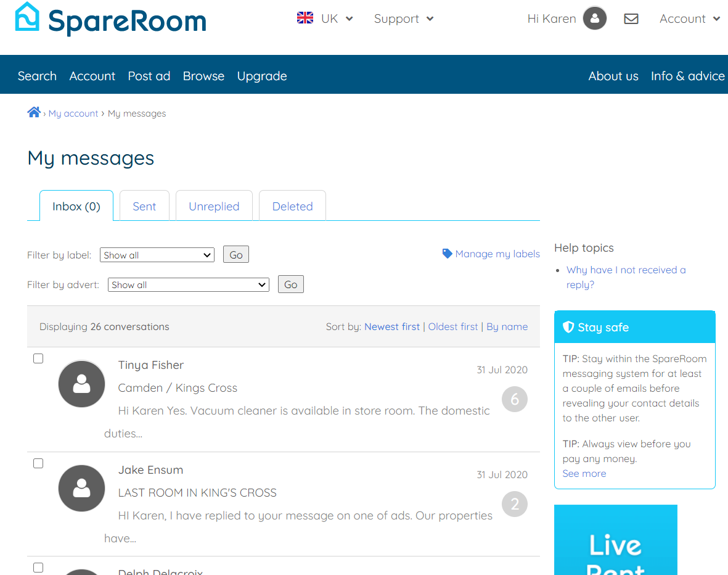Click the 2 message count badge
This screenshot has height=575, width=728.
(515, 504)
